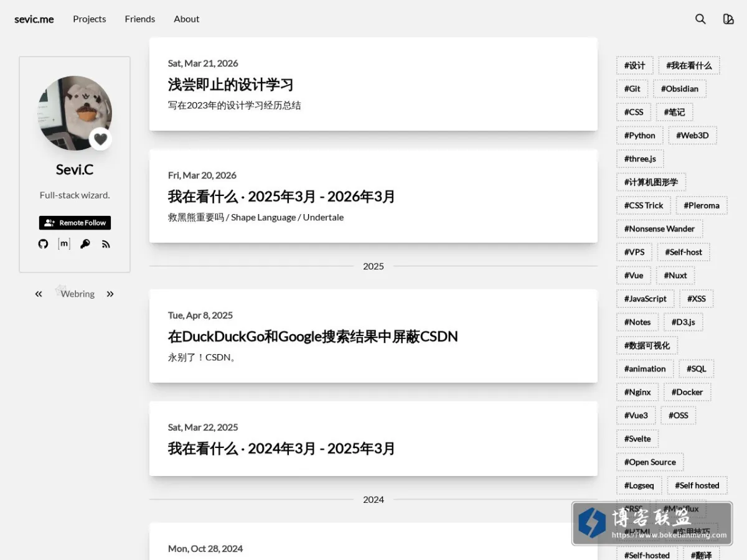This screenshot has width=747, height=560.
Task: Click the heart badge on avatar
Action: click(101, 139)
